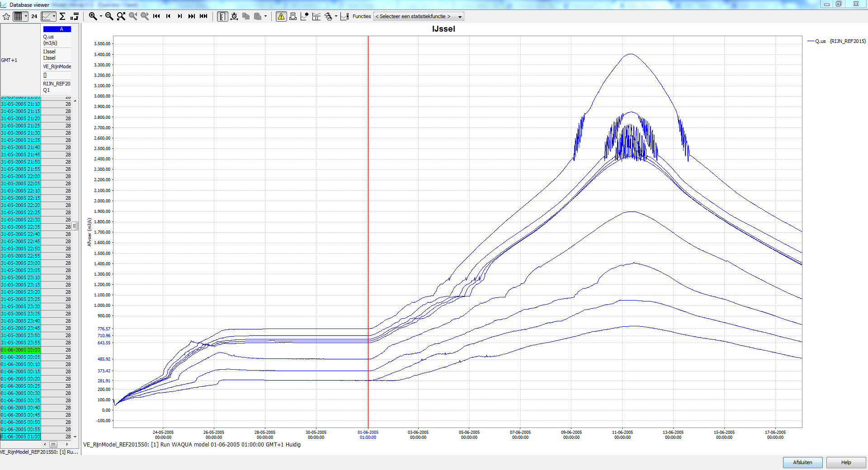Image resolution: width=868 pixels, height=470 pixels.
Task: Click the show full period icon
Action: 203,16
